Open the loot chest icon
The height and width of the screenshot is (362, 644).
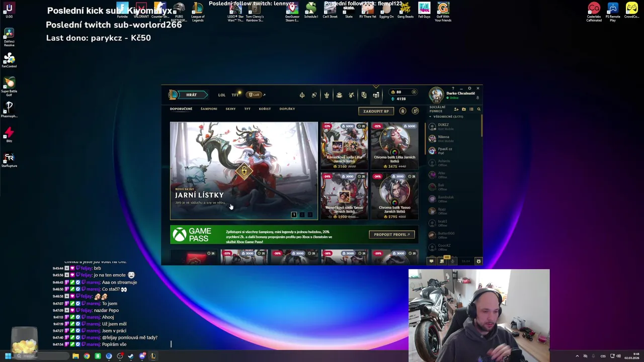339,95
